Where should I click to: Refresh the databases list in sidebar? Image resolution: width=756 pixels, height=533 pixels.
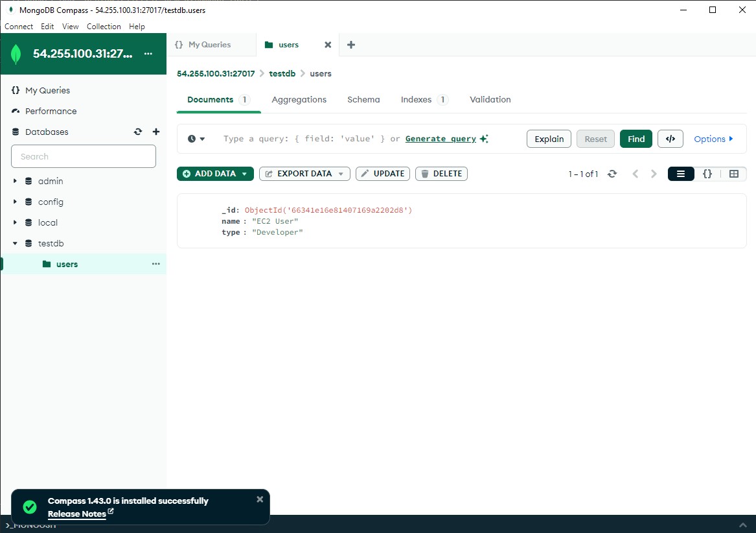[x=138, y=132]
